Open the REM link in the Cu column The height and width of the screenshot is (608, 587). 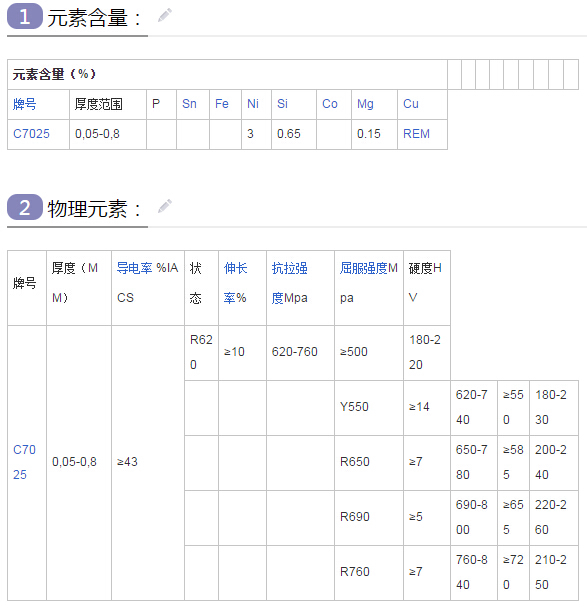[x=416, y=134]
